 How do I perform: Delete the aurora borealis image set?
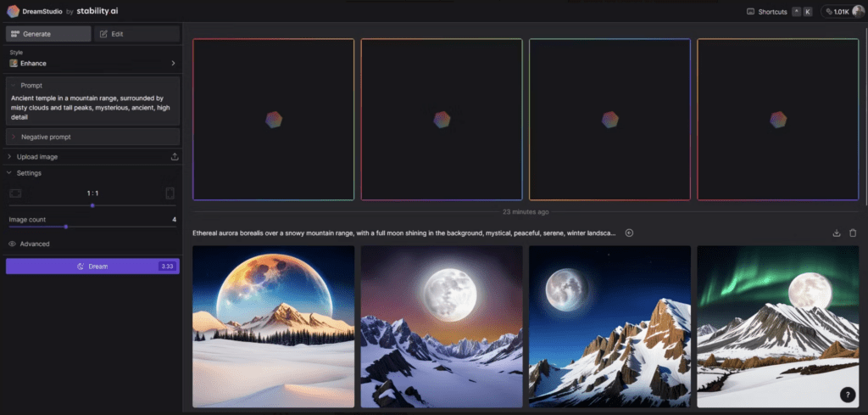click(x=853, y=233)
